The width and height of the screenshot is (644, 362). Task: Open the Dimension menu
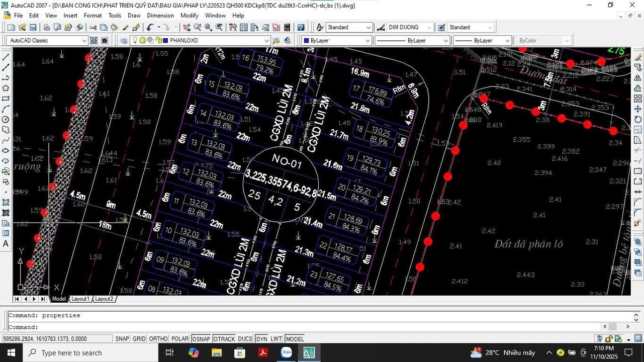[160, 16]
